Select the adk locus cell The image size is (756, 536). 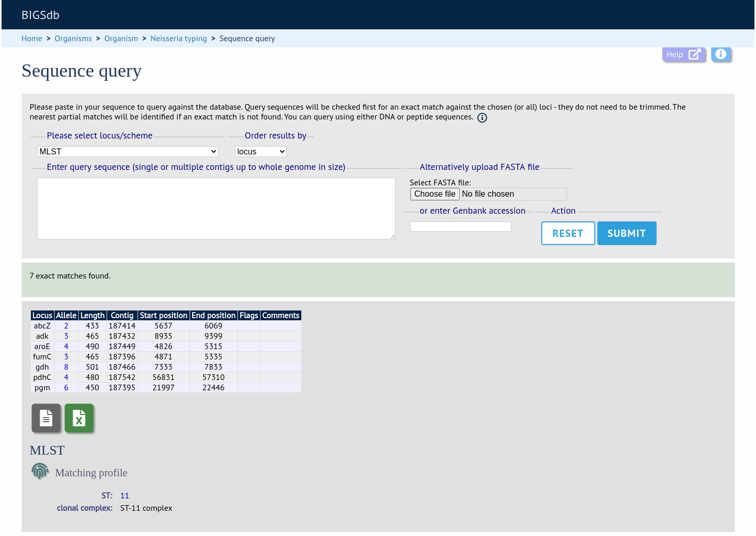(42, 336)
